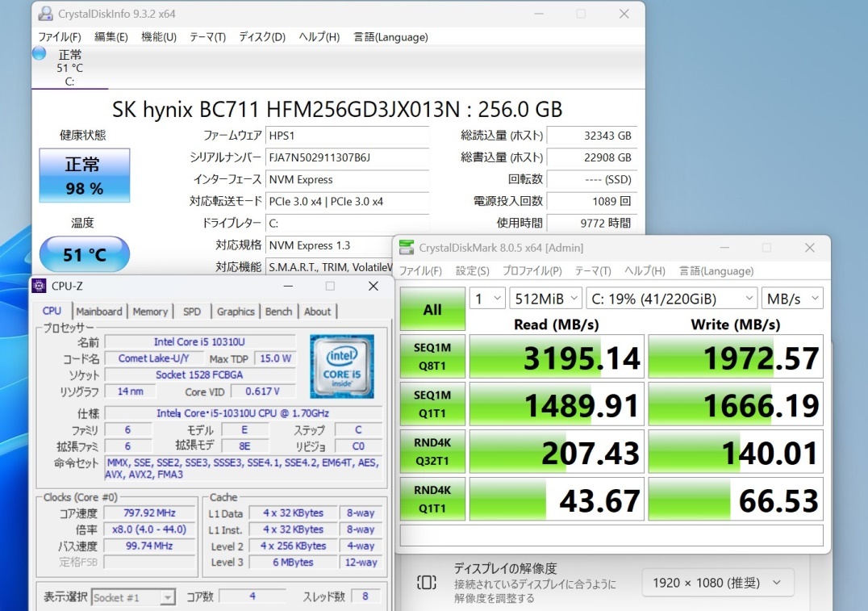The width and height of the screenshot is (868, 611).
Task: Switch to the Memory tab in CPU-Z
Action: pyautogui.click(x=150, y=312)
